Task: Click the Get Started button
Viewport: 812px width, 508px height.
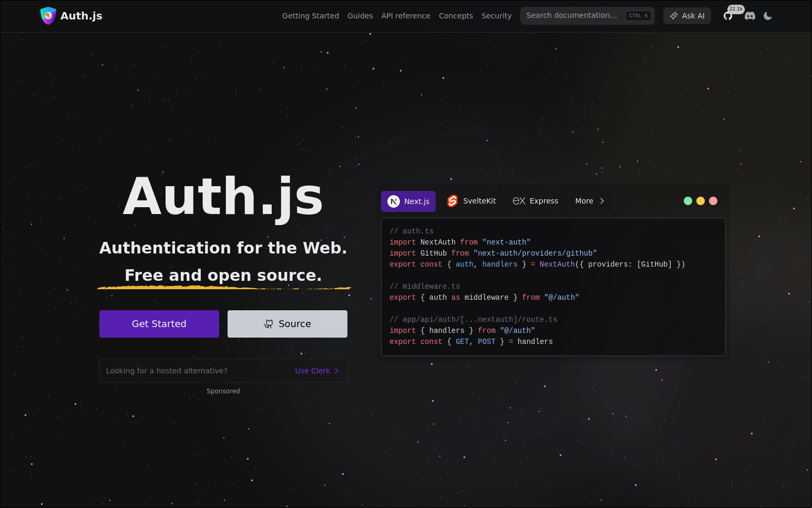Action: [x=159, y=323]
